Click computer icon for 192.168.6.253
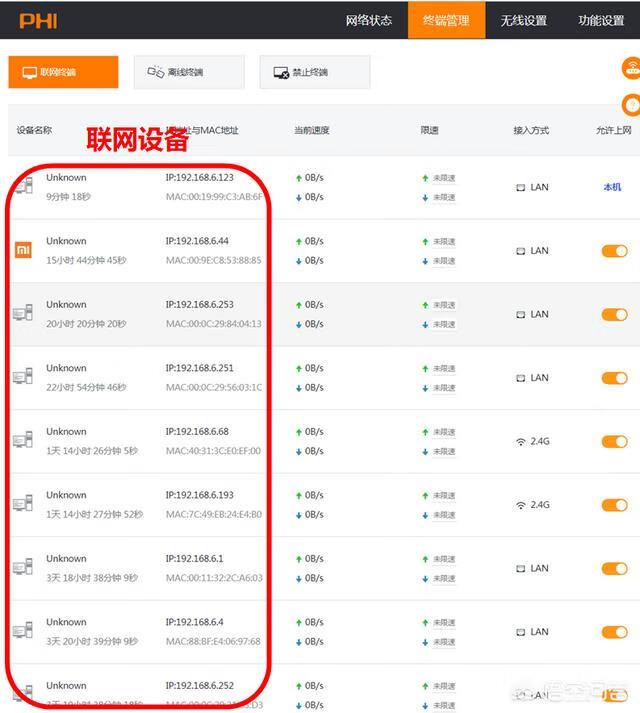This screenshot has height=713, width=640. (22, 314)
